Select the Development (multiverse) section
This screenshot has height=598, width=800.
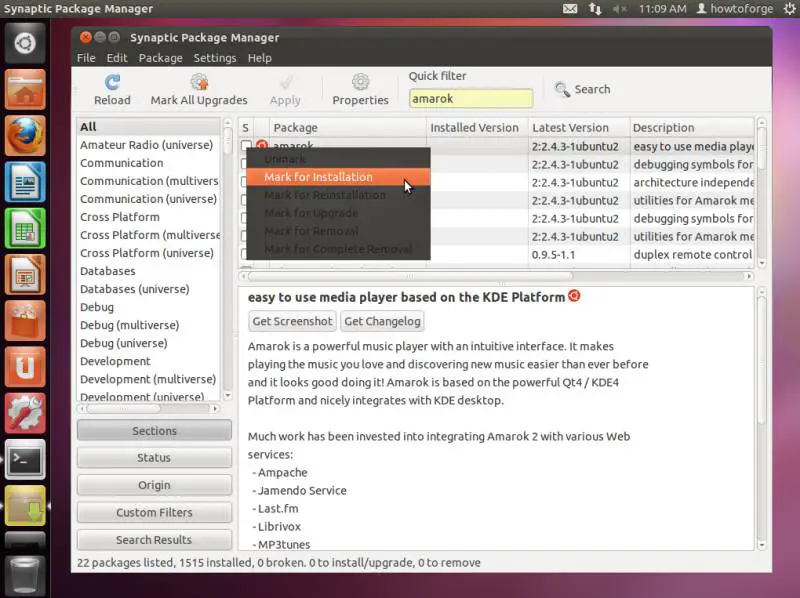point(148,379)
